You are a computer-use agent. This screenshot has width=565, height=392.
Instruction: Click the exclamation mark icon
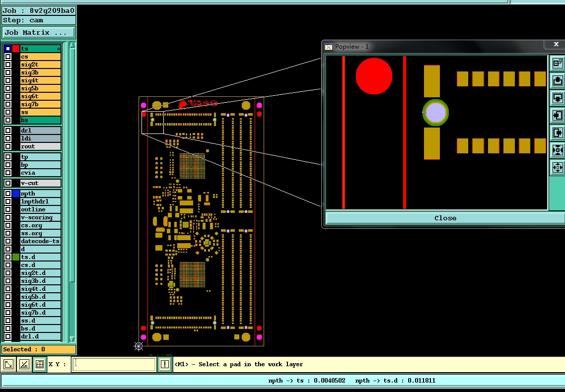pyautogui.click(x=165, y=364)
